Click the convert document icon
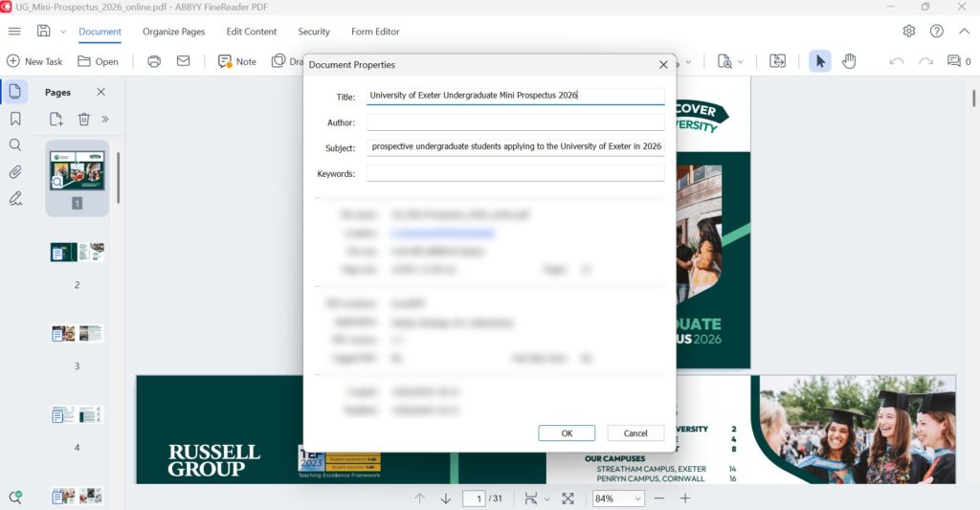 pyautogui.click(x=777, y=60)
